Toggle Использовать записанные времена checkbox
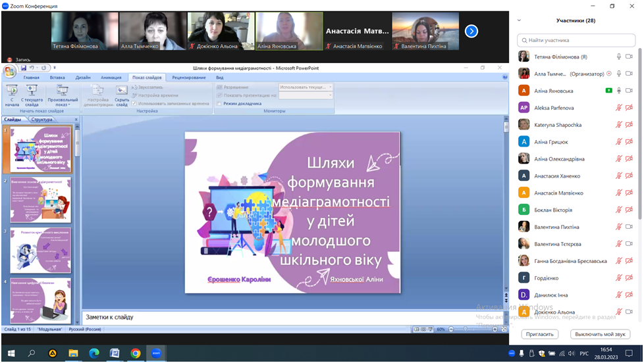The width and height of the screenshot is (644, 363). [x=134, y=103]
